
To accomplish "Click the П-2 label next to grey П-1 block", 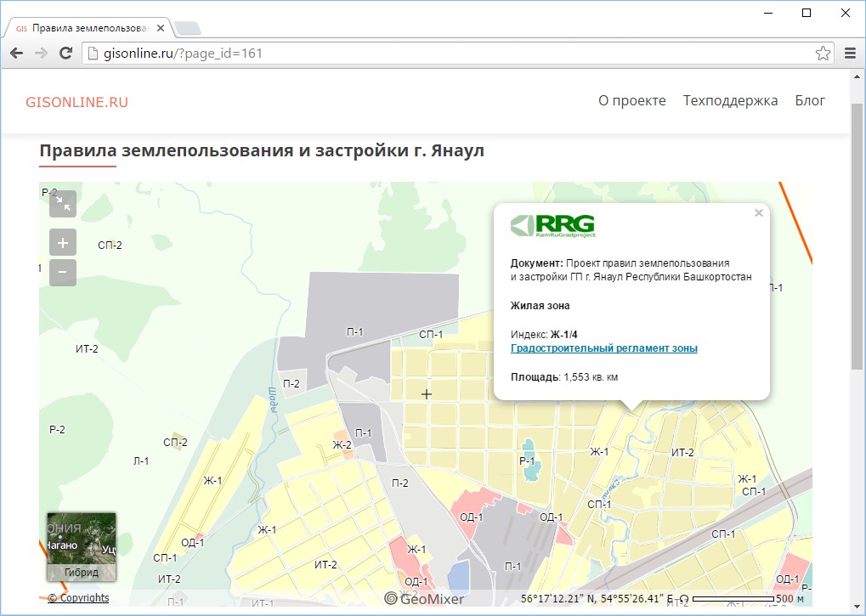I will click(291, 384).
